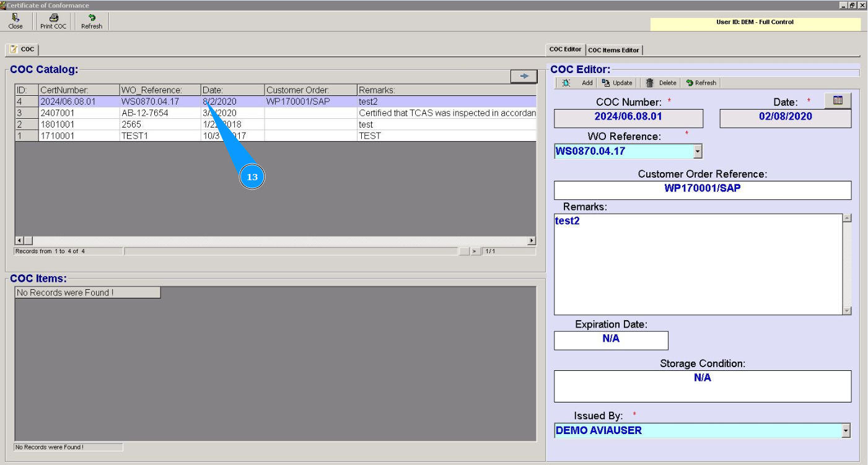
Task: Print the certificate with Print COC
Action: click(x=53, y=22)
